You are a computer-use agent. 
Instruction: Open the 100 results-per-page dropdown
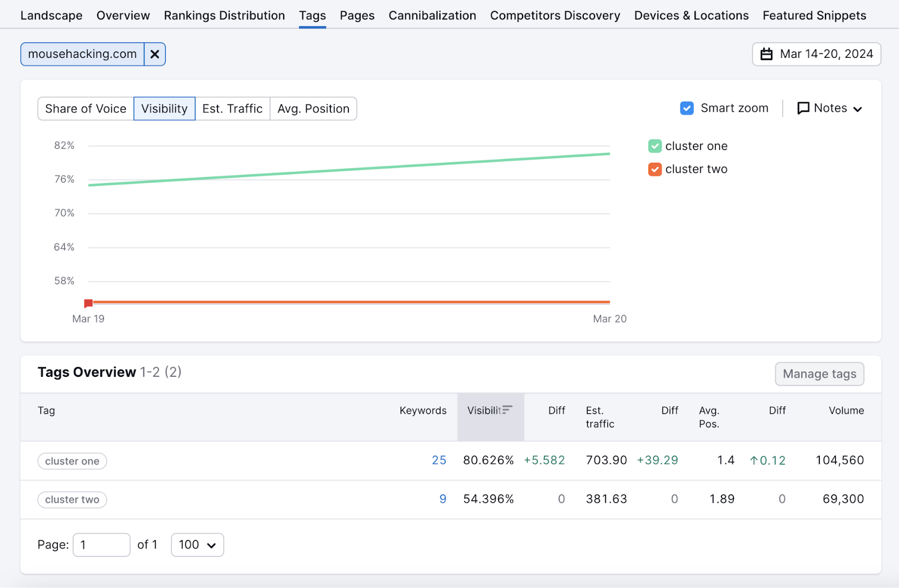click(197, 544)
